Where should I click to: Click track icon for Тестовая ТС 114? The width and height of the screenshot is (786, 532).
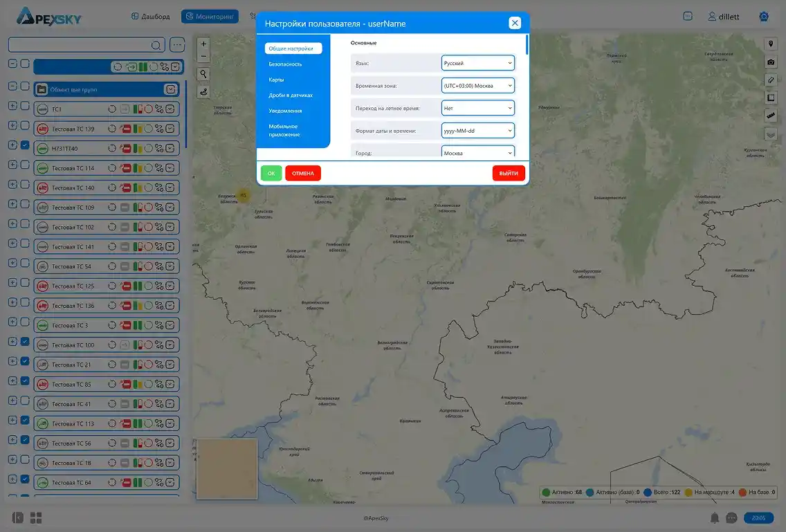coord(159,168)
